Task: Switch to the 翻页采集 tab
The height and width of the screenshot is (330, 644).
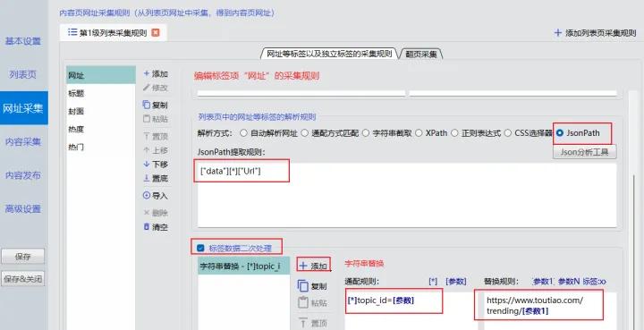Action: [421, 54]
